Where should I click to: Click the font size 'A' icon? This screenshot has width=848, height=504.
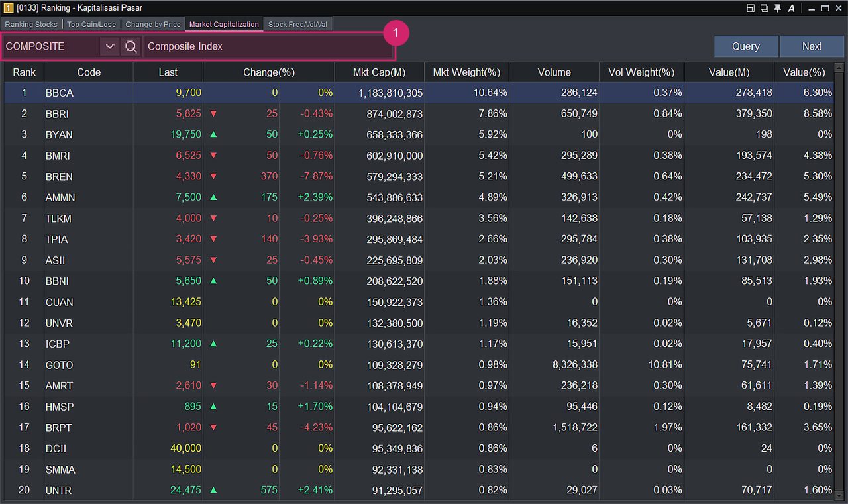pos(791,8)
